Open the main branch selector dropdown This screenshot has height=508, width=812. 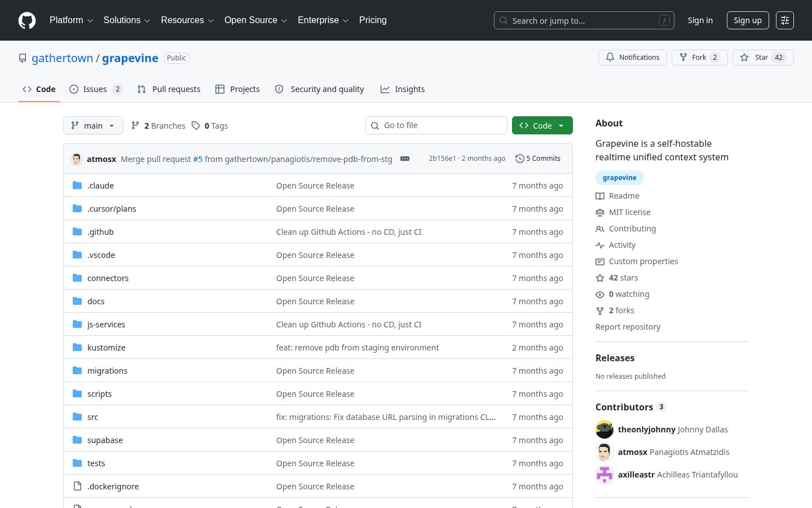coord(93,125)
